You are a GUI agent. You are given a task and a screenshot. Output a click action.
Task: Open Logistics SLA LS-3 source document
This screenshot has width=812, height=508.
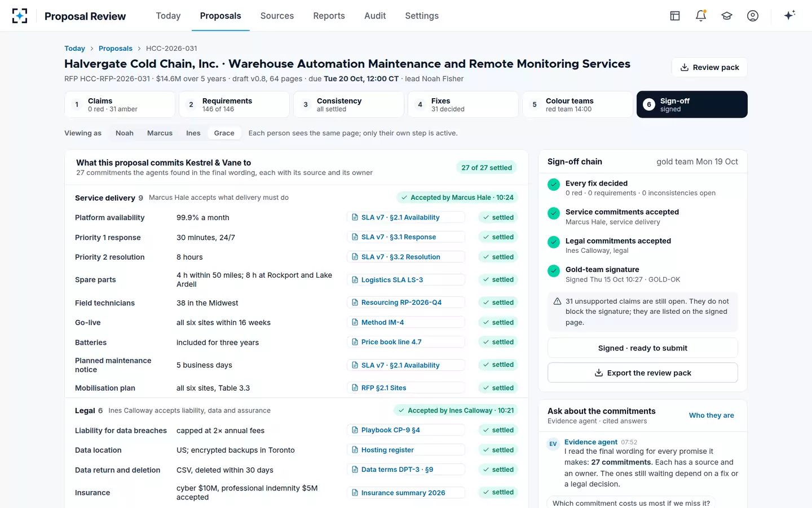point(406,279)
